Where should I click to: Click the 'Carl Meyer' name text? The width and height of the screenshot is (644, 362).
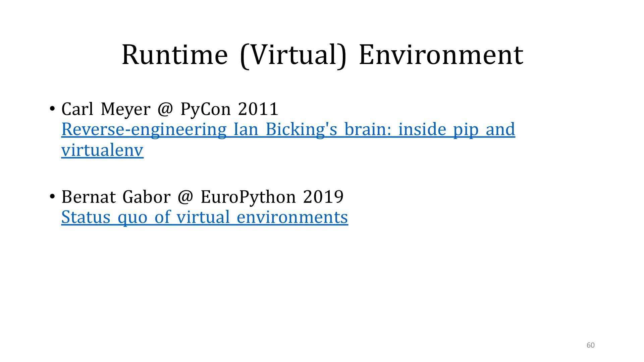[x=106, y=109]
